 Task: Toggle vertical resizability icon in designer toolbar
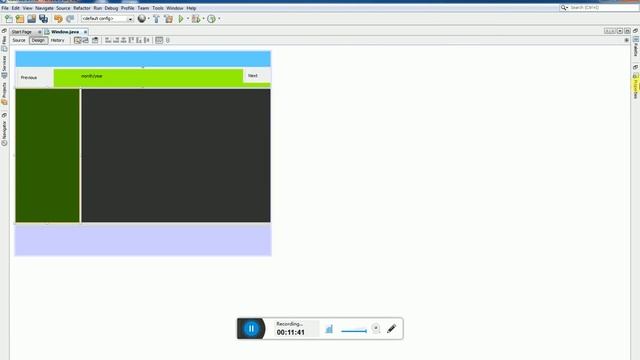tap(168, 40)
